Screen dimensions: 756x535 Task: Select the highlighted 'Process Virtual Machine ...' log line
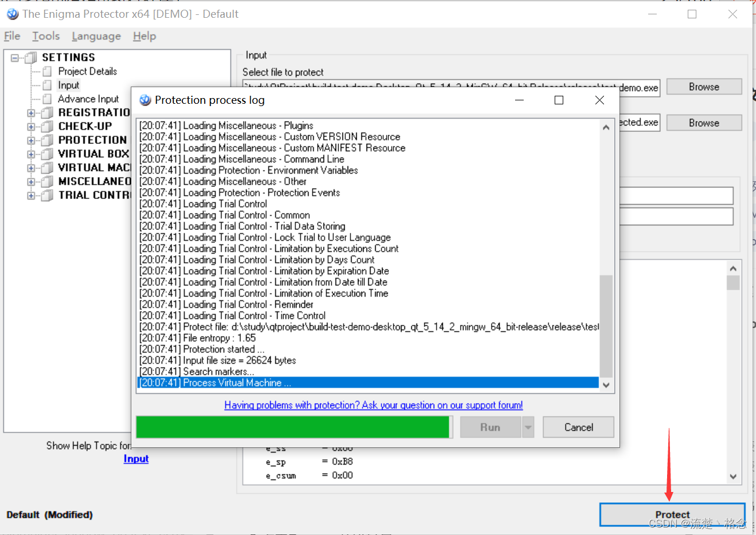click(x=368, y=382)
